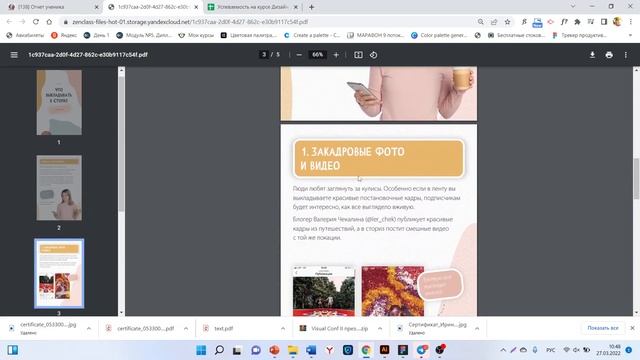Zoom out the PDF with minus button
The height and width of the screenshot is (360, 640).
pyautogui.click(x=299, y=55)
